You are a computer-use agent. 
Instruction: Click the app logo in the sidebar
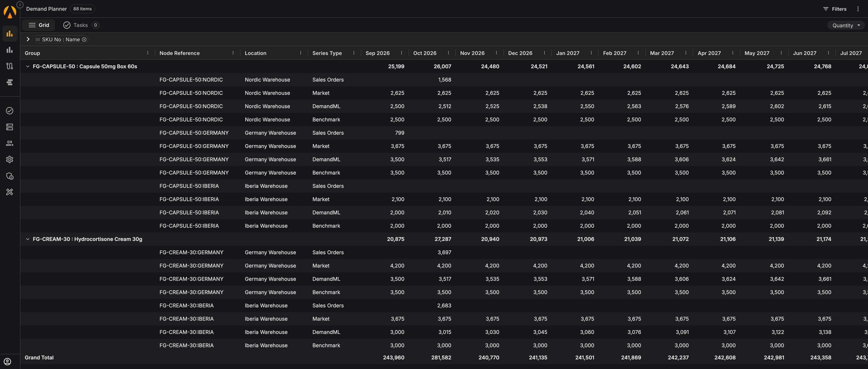point(10,12)
